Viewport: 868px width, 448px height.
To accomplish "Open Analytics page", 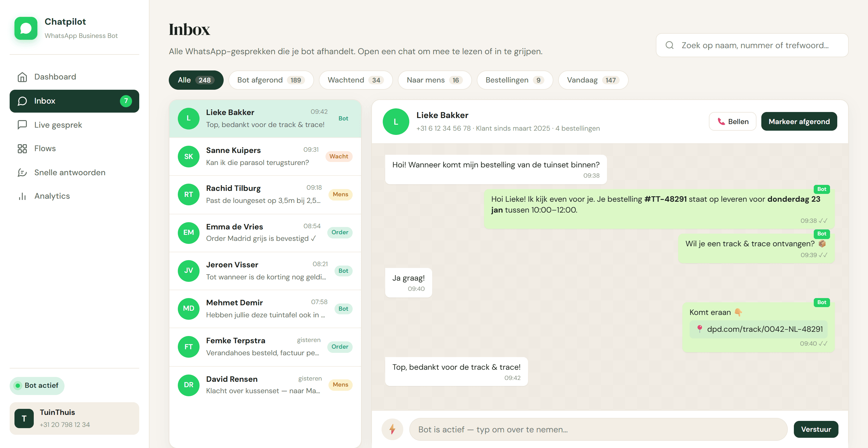I will [74, 196].
